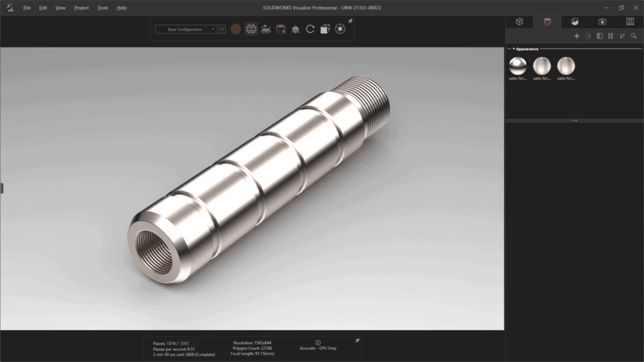This screenshot has height=362, width=644.
Task: Select the first satin finish appearance thumbnail
Action: tap(518, 66)
